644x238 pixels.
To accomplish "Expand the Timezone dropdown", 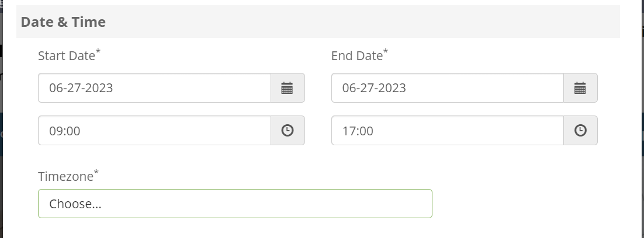I will point(234,204).
